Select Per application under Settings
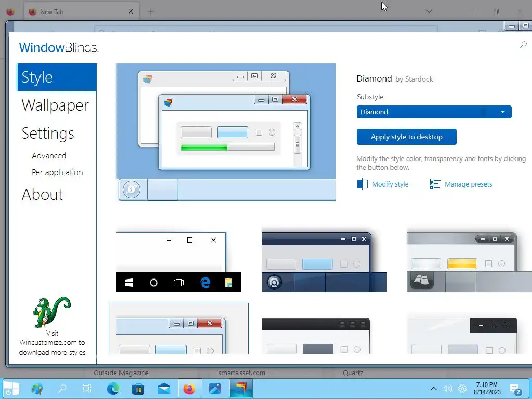This screenshot has width=532, height=399. pyautogui.click(x=57, y=172)
